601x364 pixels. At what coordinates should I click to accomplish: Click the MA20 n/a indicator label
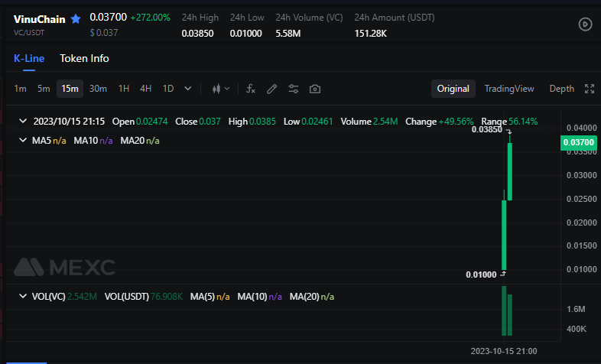140,141
